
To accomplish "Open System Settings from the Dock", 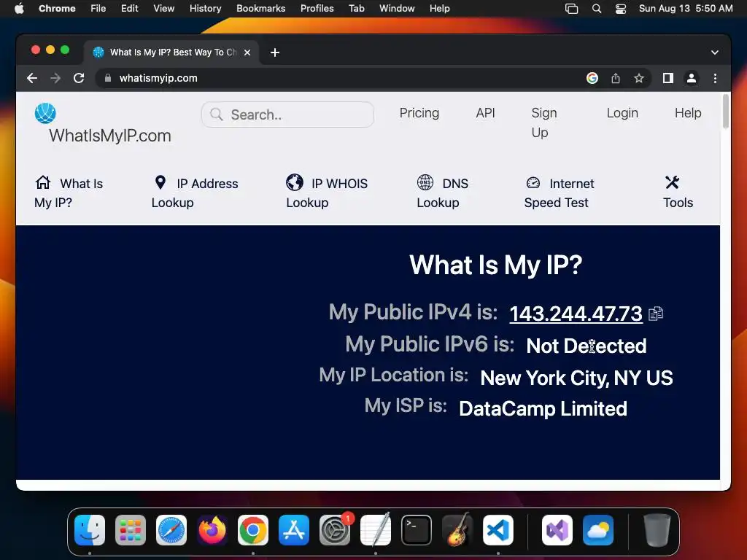I will (x=335, y=530).
